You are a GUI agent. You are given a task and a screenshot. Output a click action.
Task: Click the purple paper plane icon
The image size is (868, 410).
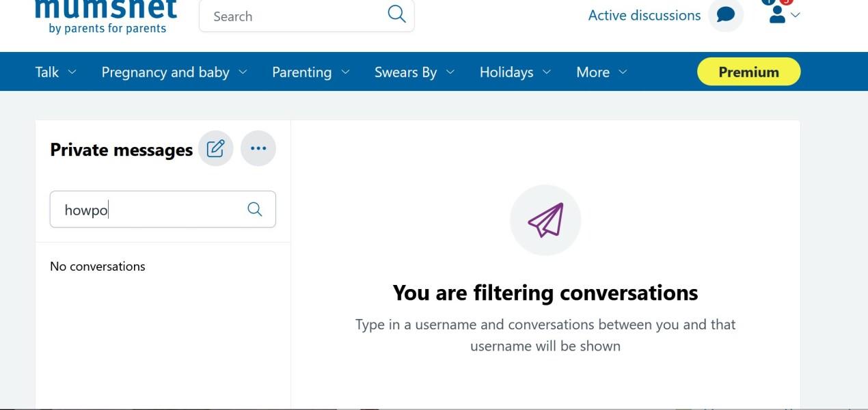[x=545, y=220]
